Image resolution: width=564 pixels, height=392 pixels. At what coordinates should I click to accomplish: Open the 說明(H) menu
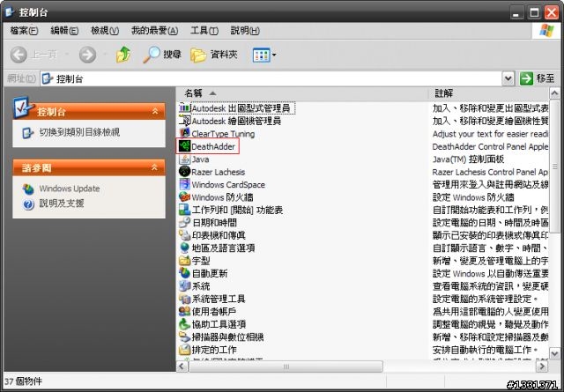click(245, 31)
